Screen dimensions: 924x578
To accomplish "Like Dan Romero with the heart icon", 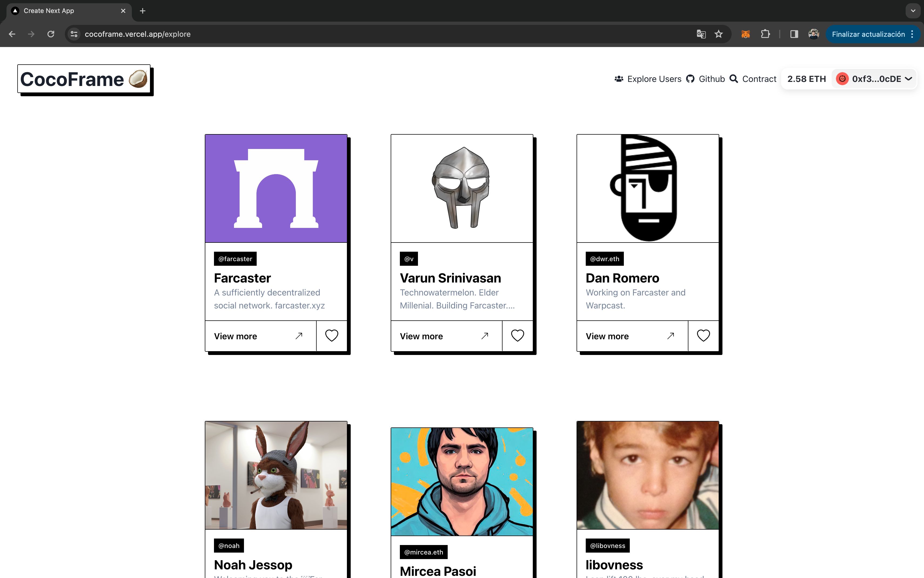I will [x=703, y=336].
